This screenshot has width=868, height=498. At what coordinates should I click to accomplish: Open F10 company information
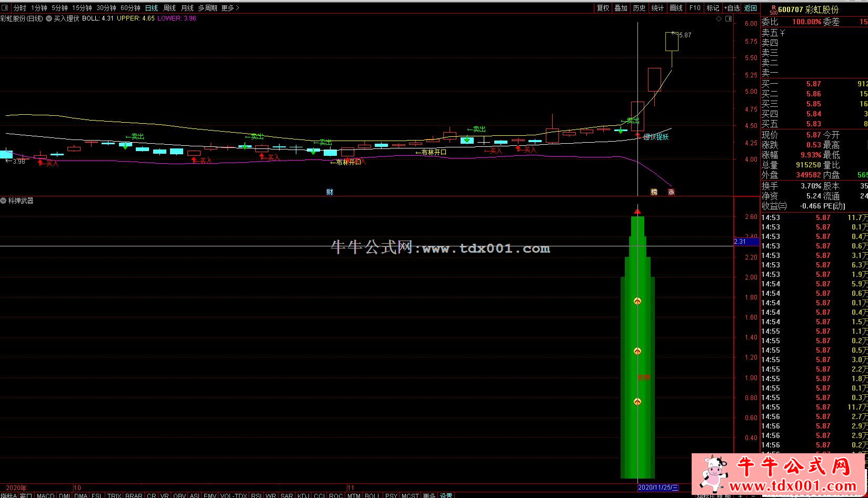pos(695,8)
